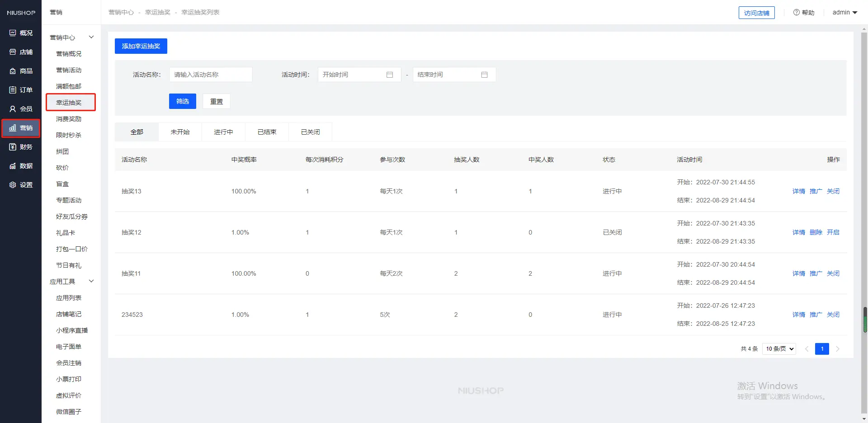Image resolution: width=868 pixels, height=423 pixels.
Task: Click the calendar icon in 开始时间 field
Action: click(390, 75)
